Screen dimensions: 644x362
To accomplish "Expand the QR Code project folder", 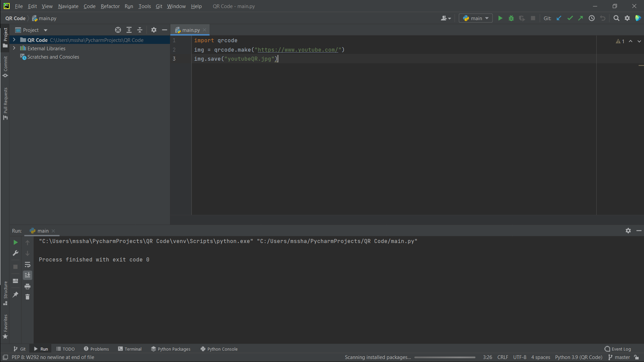I will 14,40.
